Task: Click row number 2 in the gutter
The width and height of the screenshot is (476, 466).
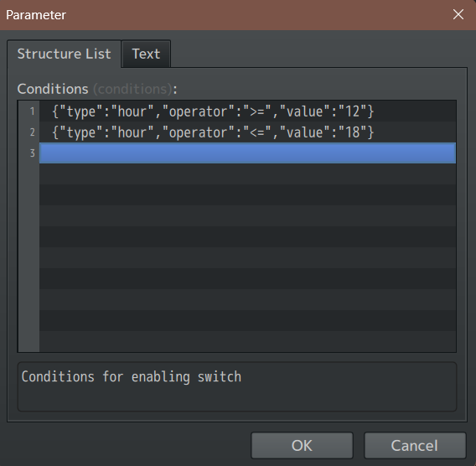Action: click(x=32, y=132)
